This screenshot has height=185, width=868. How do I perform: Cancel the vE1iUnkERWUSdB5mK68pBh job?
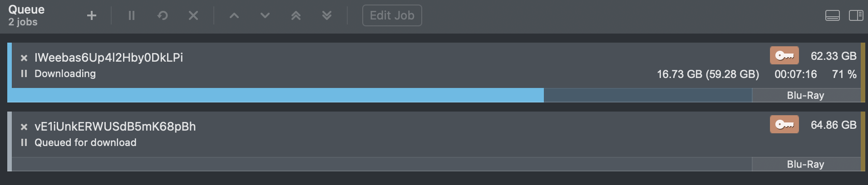tap(24, 127)
